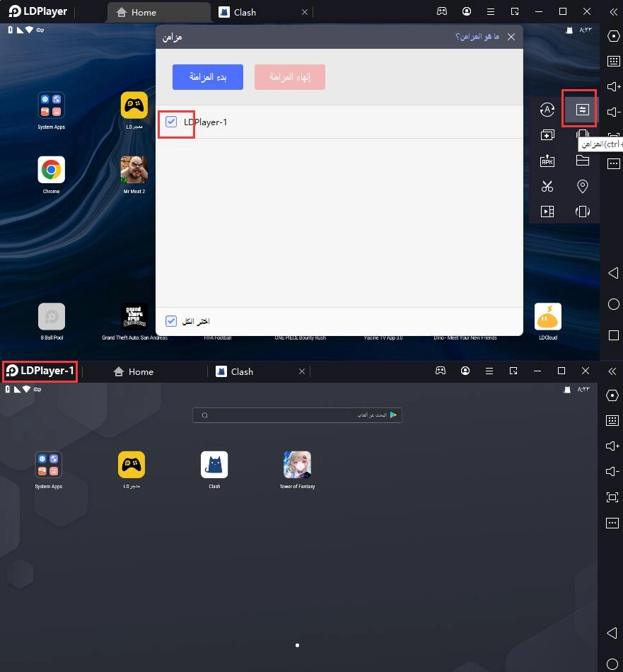Switch to Clash tab in LDPlayer-1 window

pos(234,371)
